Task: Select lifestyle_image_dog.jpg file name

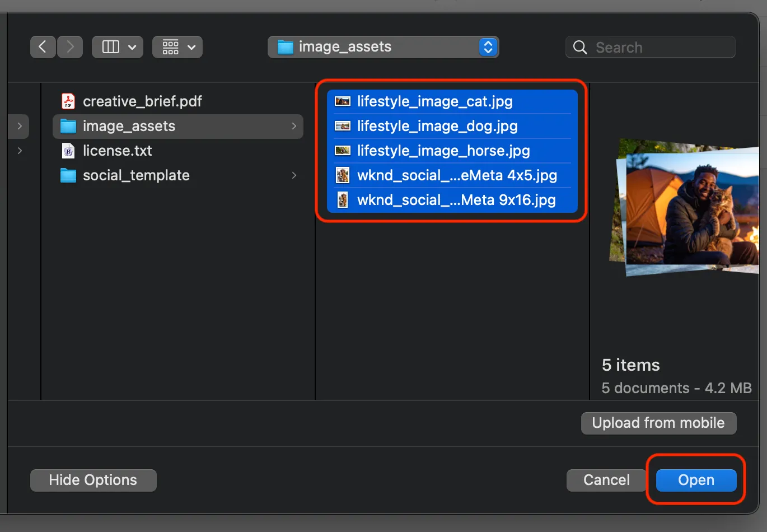Action: point(437,126)
